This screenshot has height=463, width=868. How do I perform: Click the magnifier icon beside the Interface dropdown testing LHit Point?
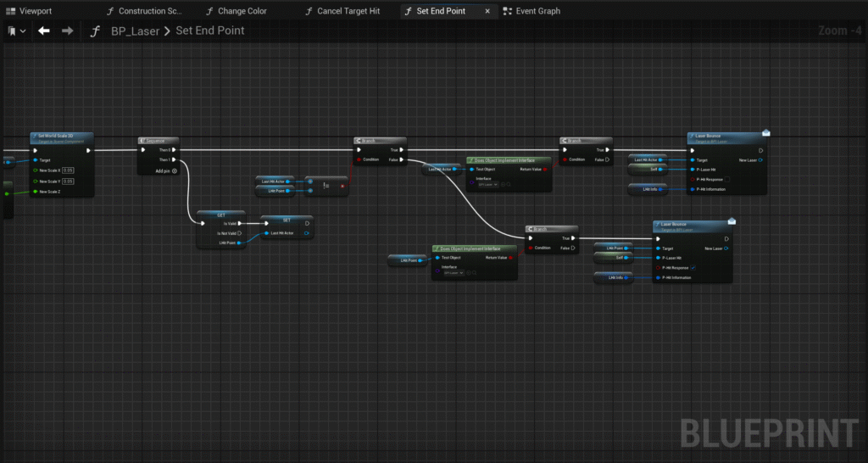coord(474,273)
